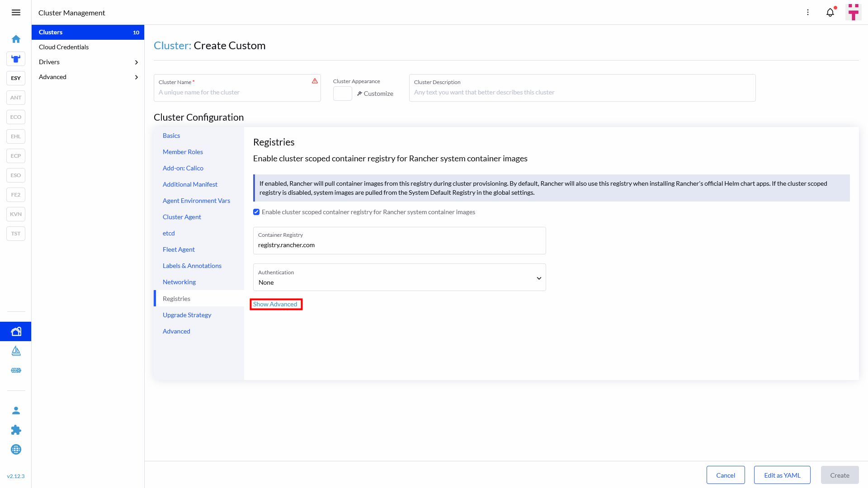
Task: Open the local cluster bull icon
Action: coord(16,59)
